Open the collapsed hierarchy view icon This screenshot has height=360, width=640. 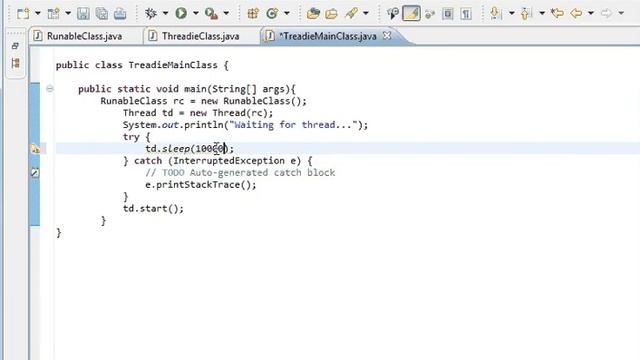[16, 63]
